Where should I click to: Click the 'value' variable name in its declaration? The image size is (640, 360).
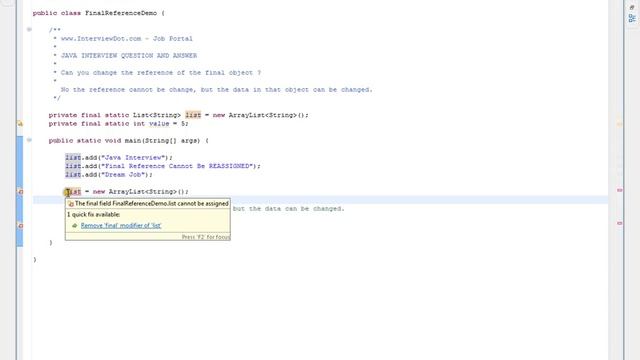tap(159, 124)
